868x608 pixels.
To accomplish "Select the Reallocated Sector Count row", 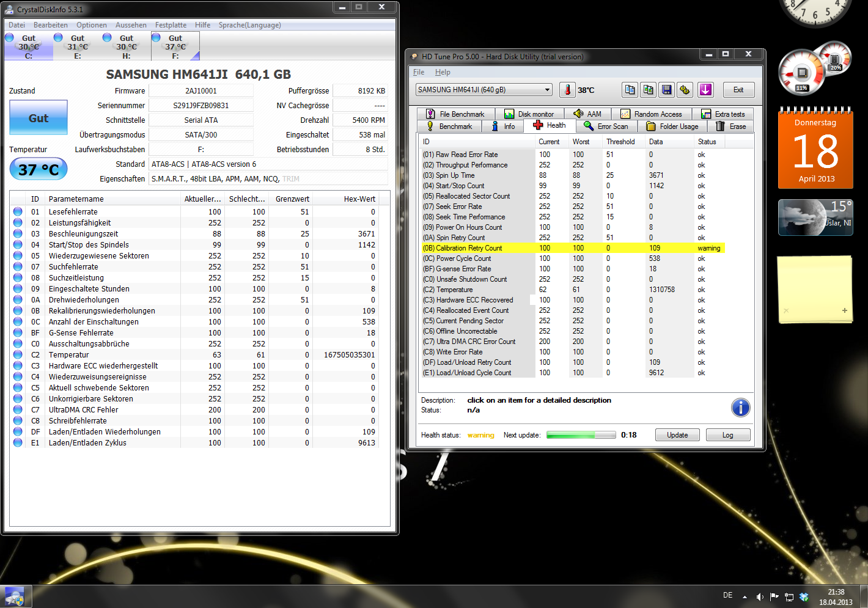I will [573, 196].
